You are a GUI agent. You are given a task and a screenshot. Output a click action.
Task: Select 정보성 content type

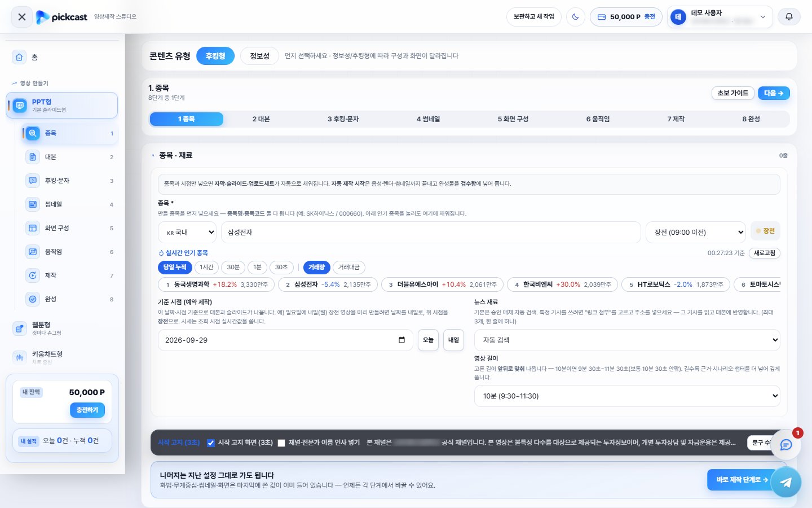point(260,56)
